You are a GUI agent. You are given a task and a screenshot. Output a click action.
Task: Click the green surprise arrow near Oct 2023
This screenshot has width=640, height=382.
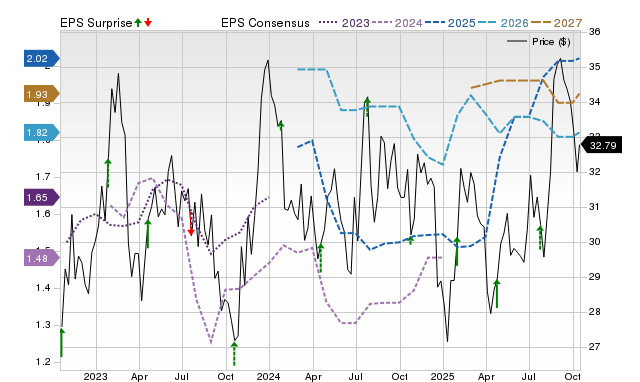pyautogui.click(x=234, y=354)
